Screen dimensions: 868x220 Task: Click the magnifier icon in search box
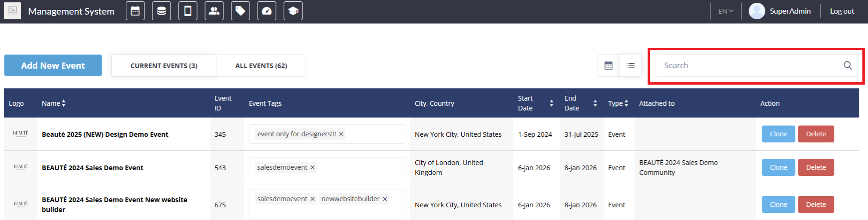[x=847, y=65]
